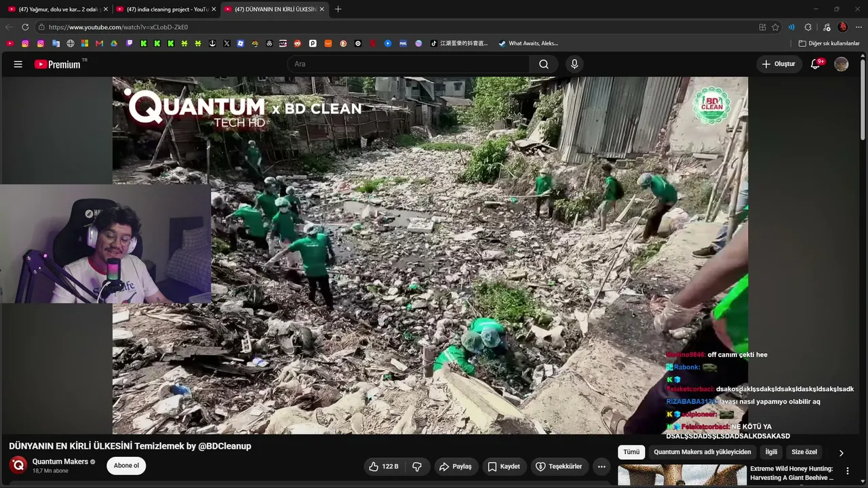The width and height of the screenshot is (868, 488).
Task: Open the YouTube bookmark in bookmarks bar
Action: (x=10, y=43)
